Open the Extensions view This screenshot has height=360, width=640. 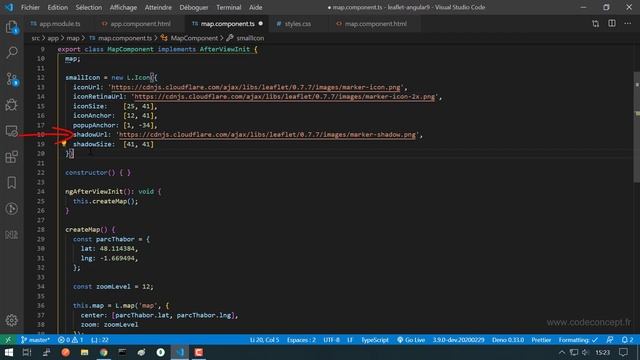coord(11,157)
